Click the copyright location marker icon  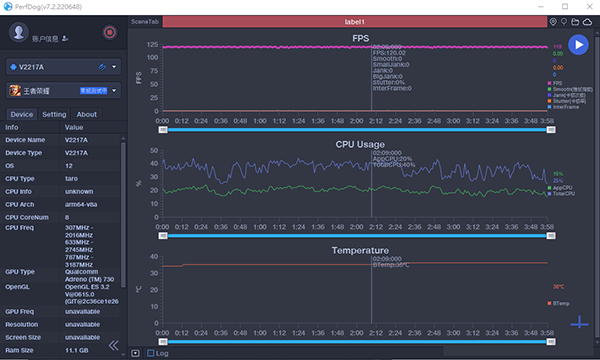(x=553, y=22)
